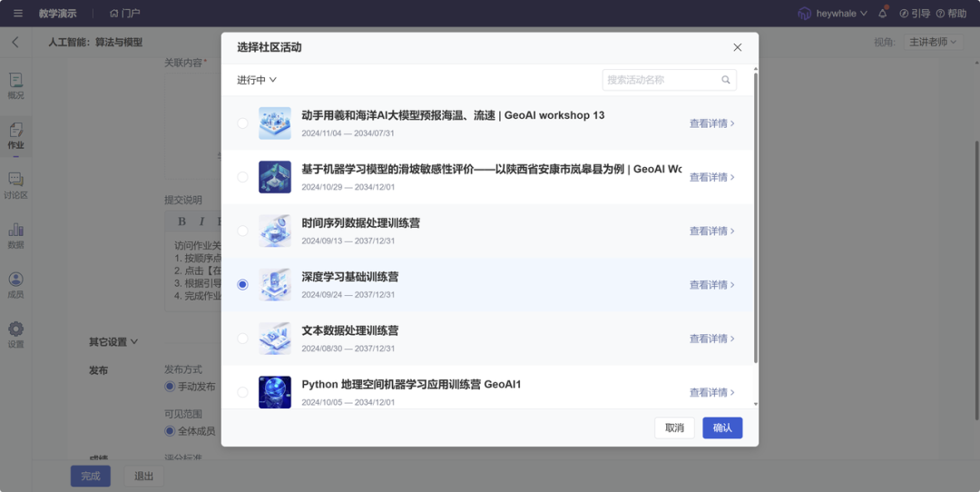
Task: Click the 取消 button
Action: pos(674,428)
